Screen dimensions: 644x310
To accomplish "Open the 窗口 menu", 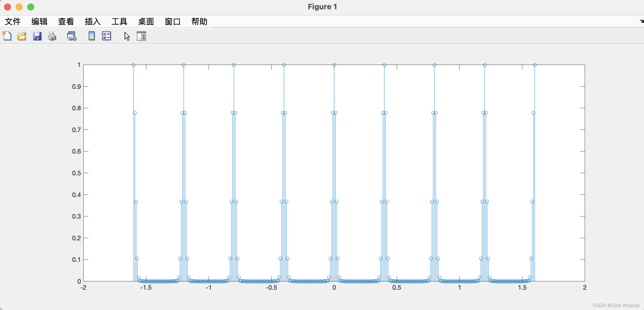I will pos(173,21).
